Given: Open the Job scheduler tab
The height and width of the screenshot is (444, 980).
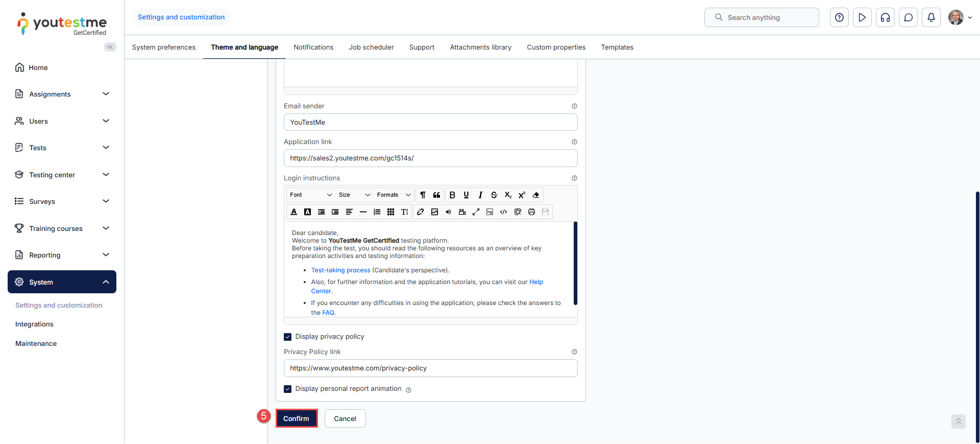Looking at the screenshot, I should click(371, 47).
